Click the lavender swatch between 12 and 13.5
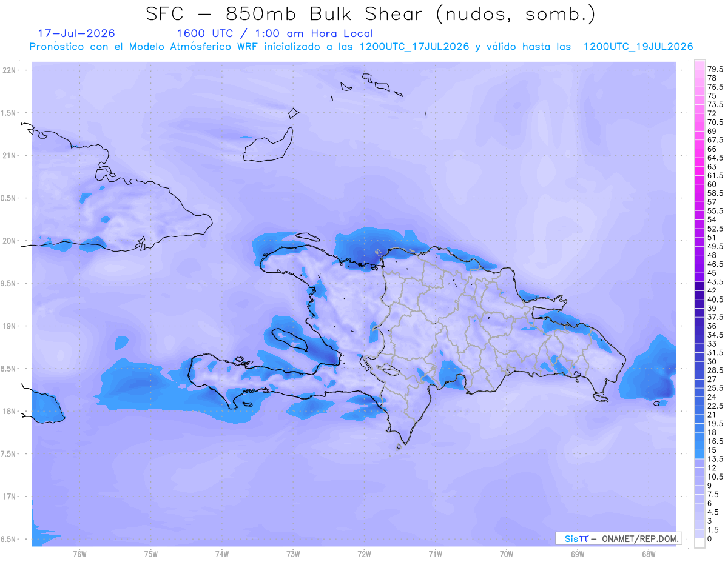Image resolution: width=728 pixels, height=562 pixels. pyautogui.click(x=699, y=464)
